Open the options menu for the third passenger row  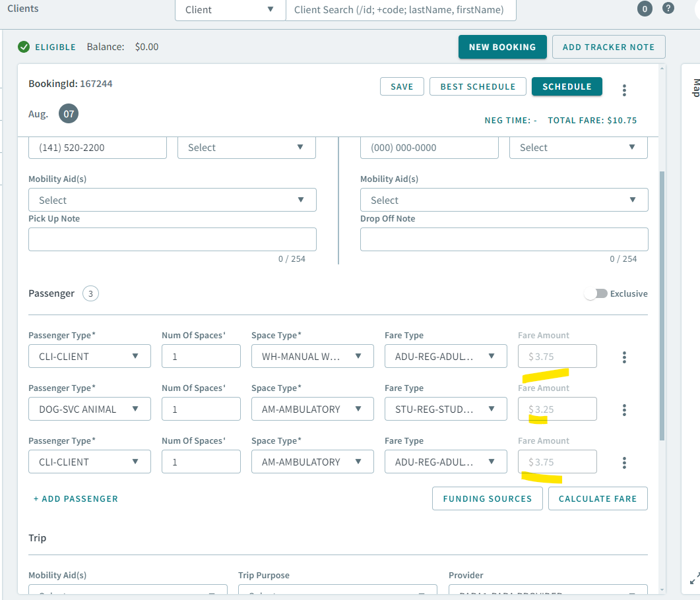click(x=624, y=462)
